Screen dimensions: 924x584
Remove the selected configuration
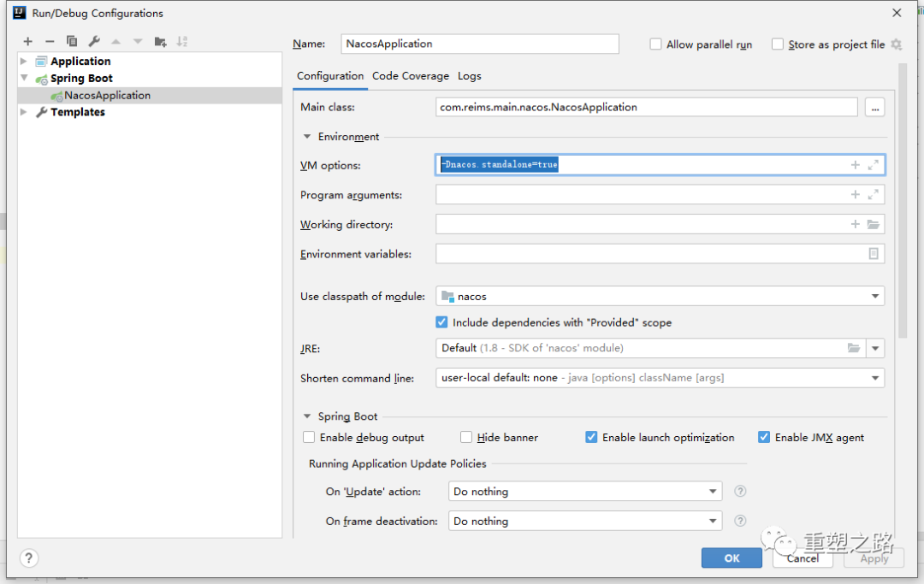pos(50,41)
